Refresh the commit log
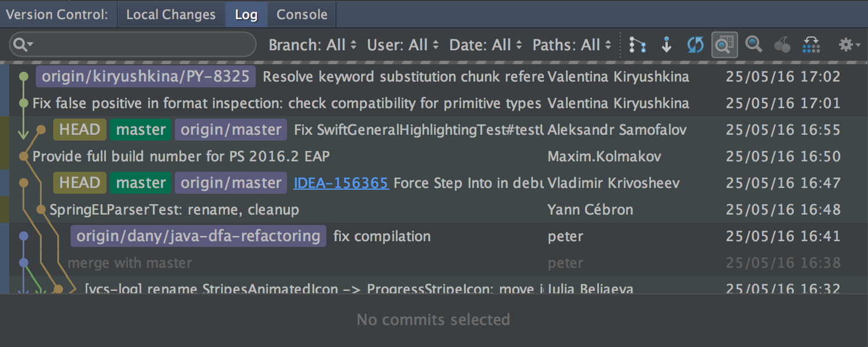This screenshot has height=347, width=868. (x=695, y=45)
